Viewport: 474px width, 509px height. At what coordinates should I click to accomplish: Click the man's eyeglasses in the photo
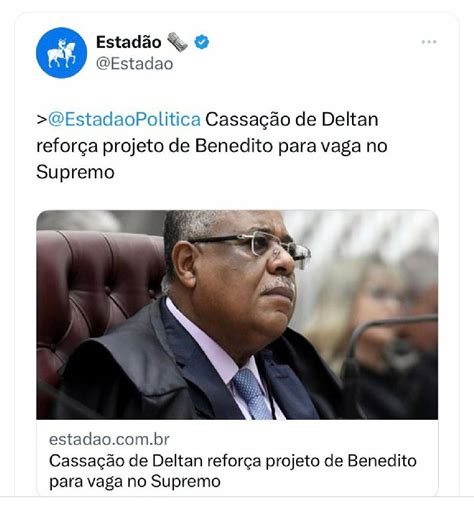tap(253, 245)
